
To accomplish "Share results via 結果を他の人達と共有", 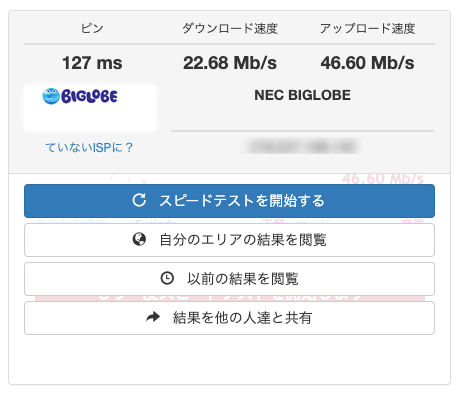I will [229, 318].
